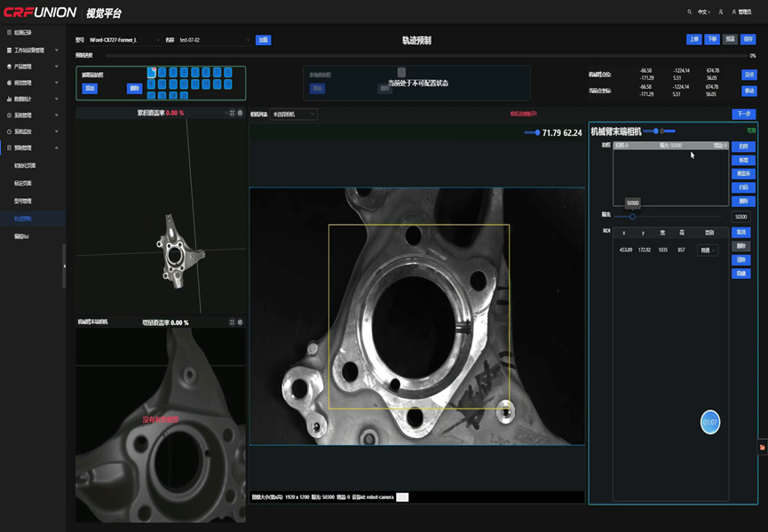Viewport: 768px width, 532px height.
Task: Click the exposure slider handle at 50300
Action: coord(632,217)
